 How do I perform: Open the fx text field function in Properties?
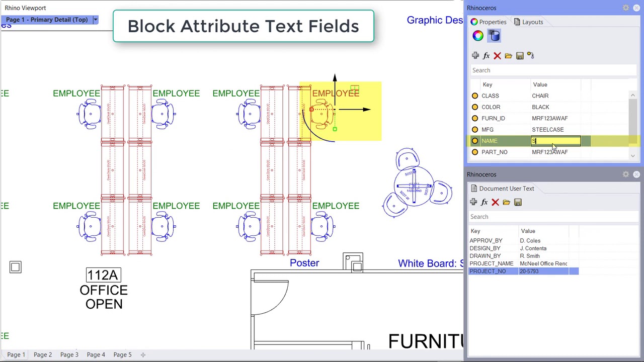(486, 56)
